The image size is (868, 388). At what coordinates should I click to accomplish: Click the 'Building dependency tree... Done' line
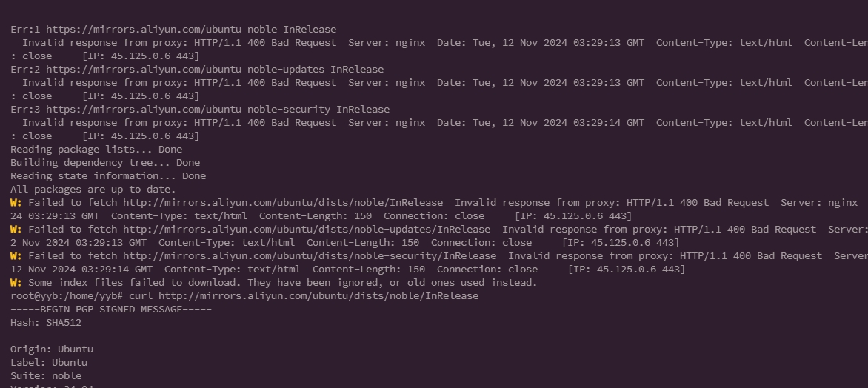pyautogui.click(x=105, y=163)
